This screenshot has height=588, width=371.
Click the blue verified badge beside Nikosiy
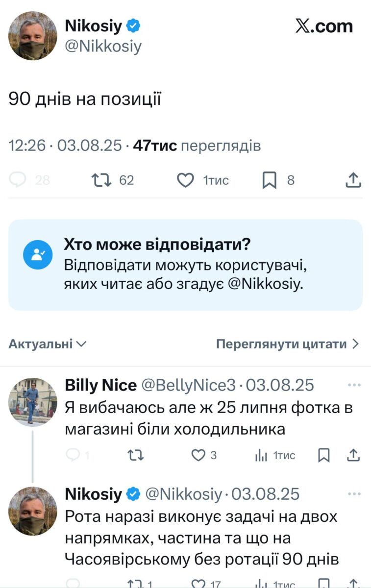[x=133, y=26]
